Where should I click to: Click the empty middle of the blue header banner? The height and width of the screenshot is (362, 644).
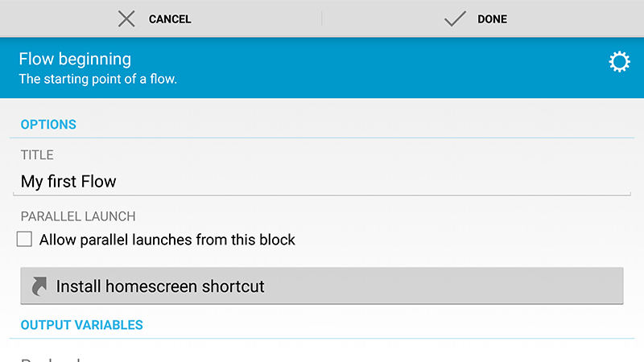[369, 68]
